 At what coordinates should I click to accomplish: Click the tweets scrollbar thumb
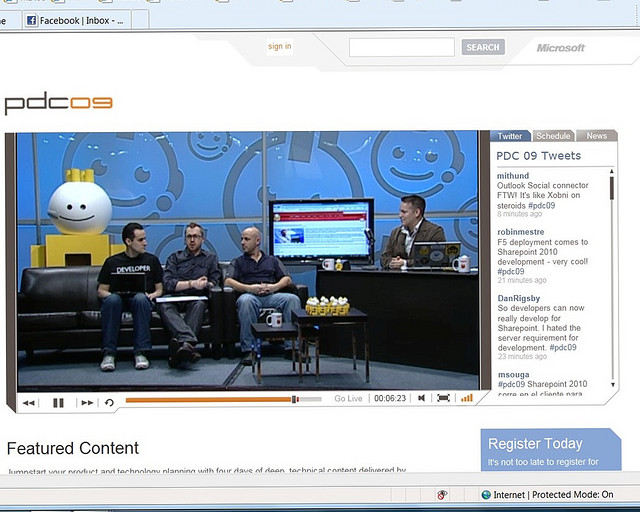click(612, 188)
